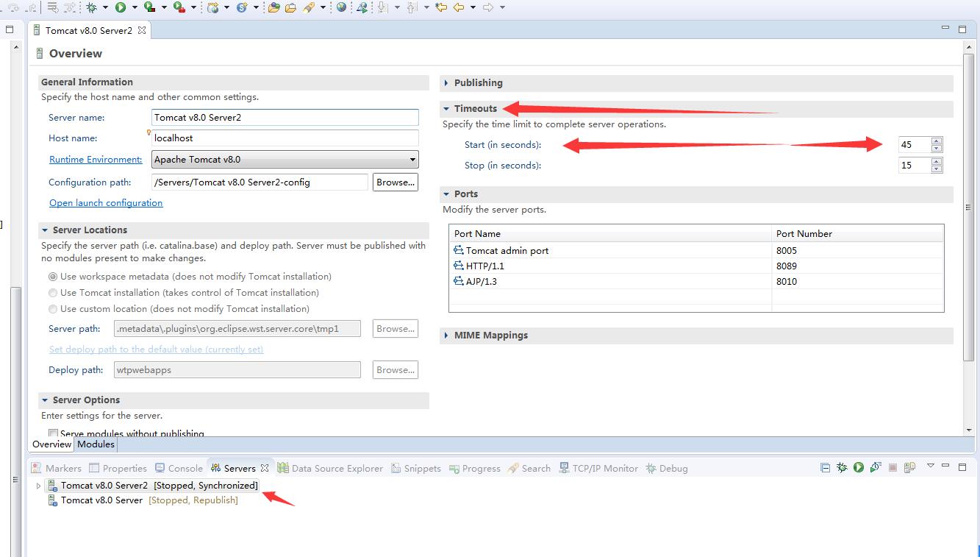Open the Console view tab
This screenshot has width=980, height=557.
tap(178, 468)
